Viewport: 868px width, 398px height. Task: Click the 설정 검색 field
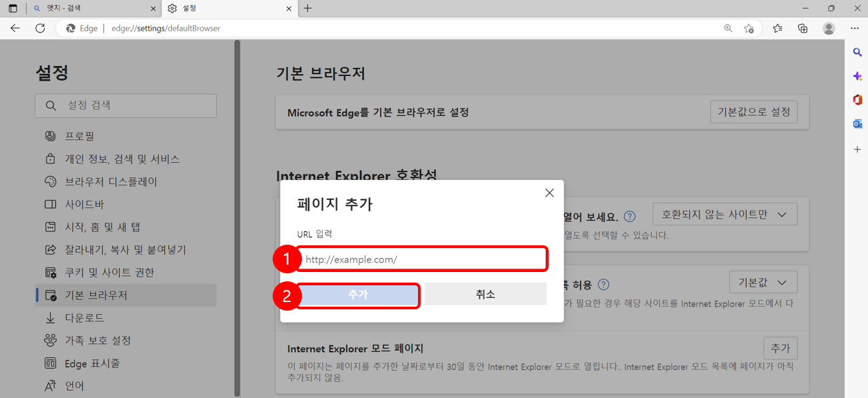coord(126,105)
